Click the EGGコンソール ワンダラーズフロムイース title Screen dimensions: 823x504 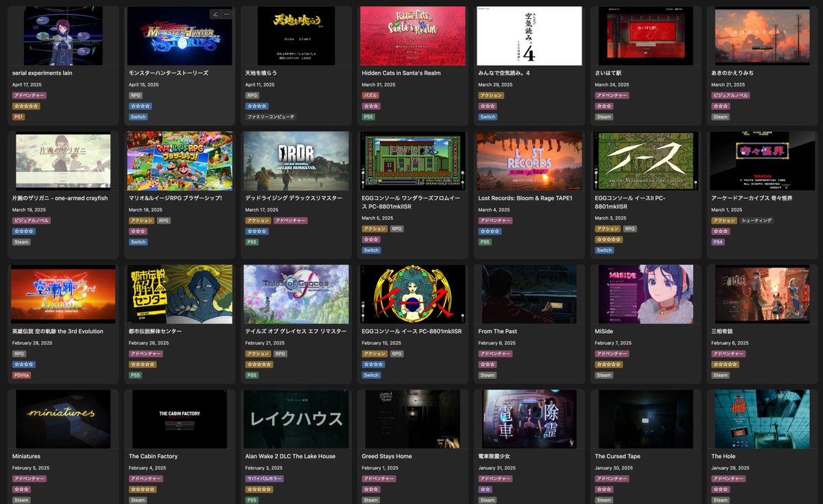(410, 202)
